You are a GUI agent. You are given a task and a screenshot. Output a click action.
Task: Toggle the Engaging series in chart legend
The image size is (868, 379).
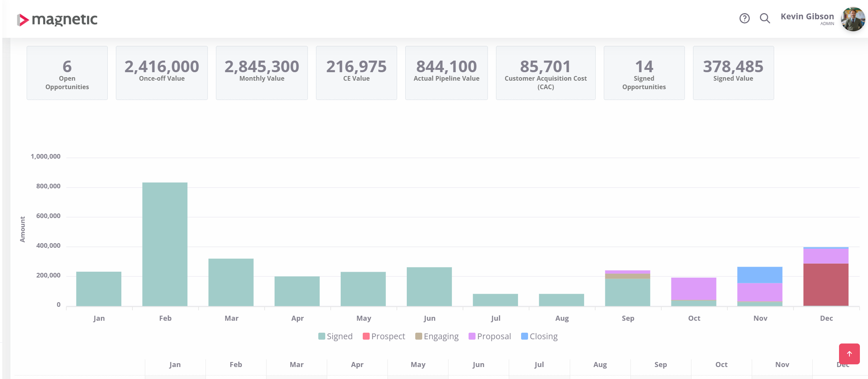pyautogui.click(x=437, y=336)
